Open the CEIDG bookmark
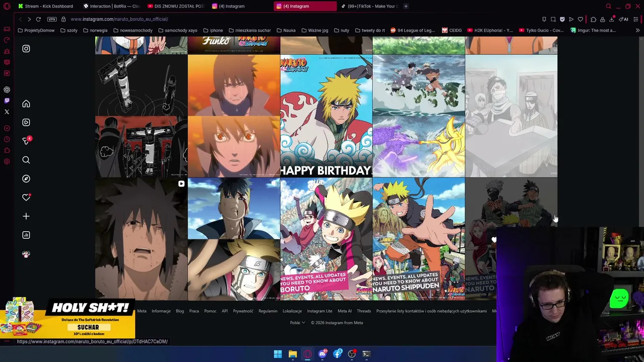This screenshot has height=362, width=644. pos(452,30)
